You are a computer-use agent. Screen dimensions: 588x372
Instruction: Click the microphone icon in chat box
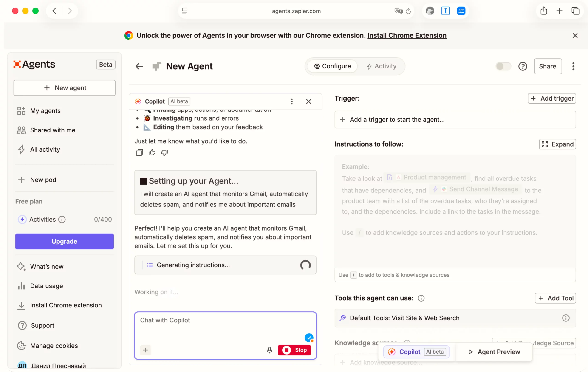[269, 350]
